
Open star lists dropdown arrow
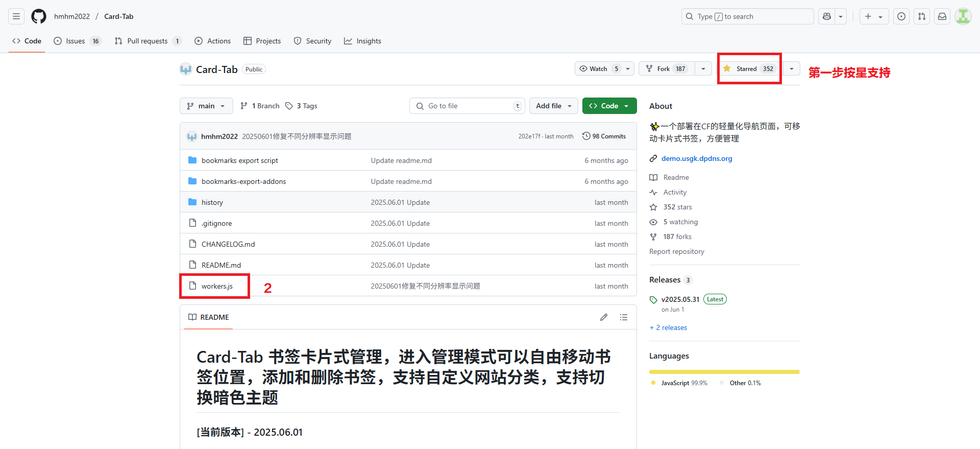791,69
